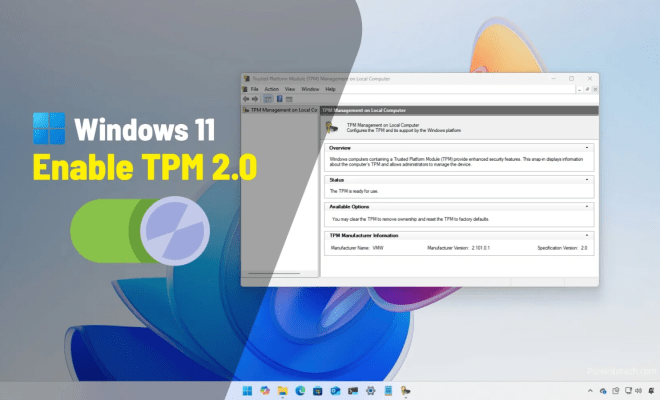Click the TPM Management taskbar icon
This screenshot has height=400, width=660.
pyautogui.click(x=405, y=391)
